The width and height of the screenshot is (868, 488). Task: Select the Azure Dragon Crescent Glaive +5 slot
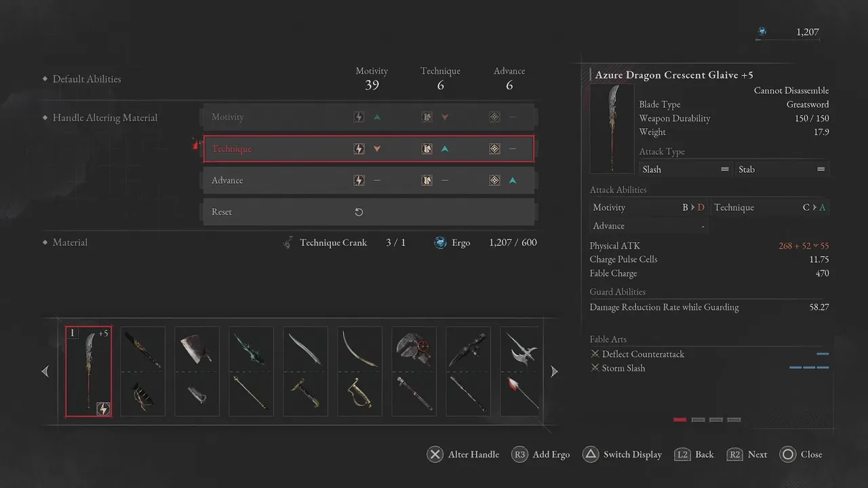click(89, 371)
